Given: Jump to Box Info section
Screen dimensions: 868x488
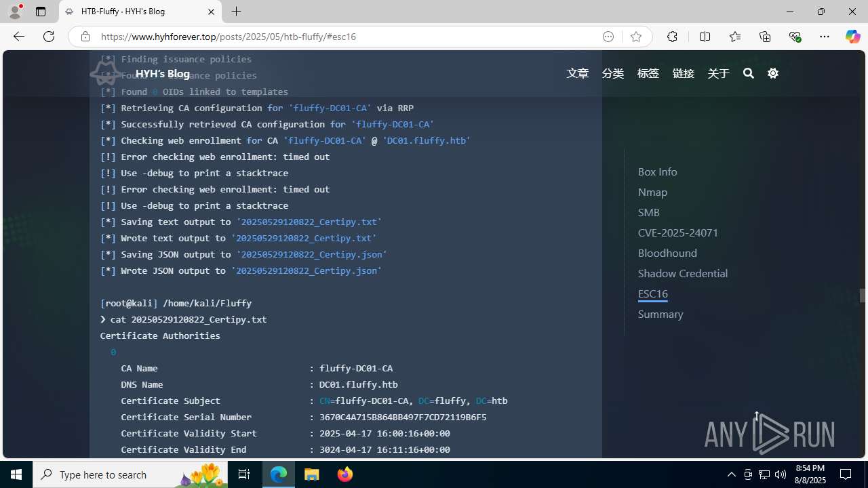Looking at the screenshot, I should pos(657,171).
